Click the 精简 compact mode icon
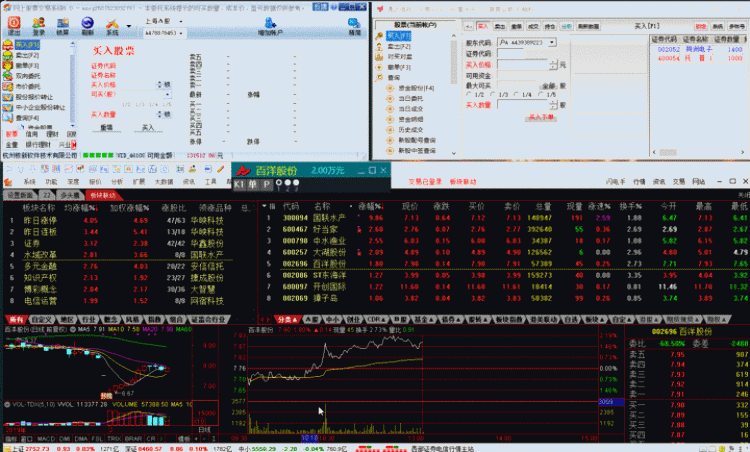 [x=354, y=26]
